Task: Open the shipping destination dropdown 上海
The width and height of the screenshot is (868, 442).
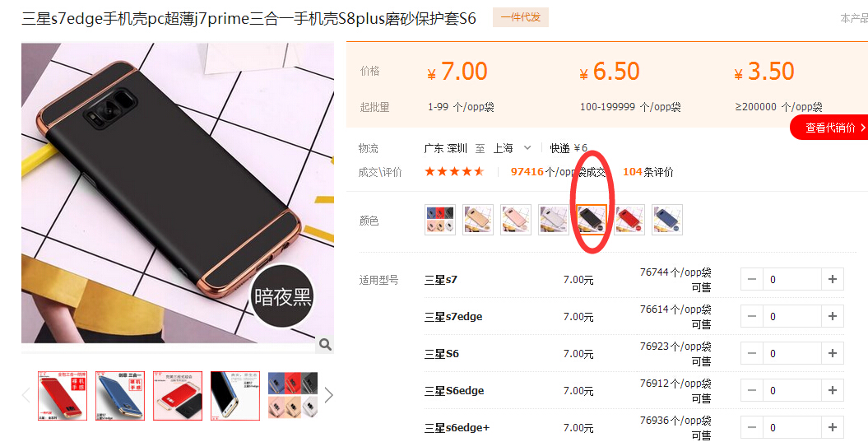Action: tap(512, 148)
